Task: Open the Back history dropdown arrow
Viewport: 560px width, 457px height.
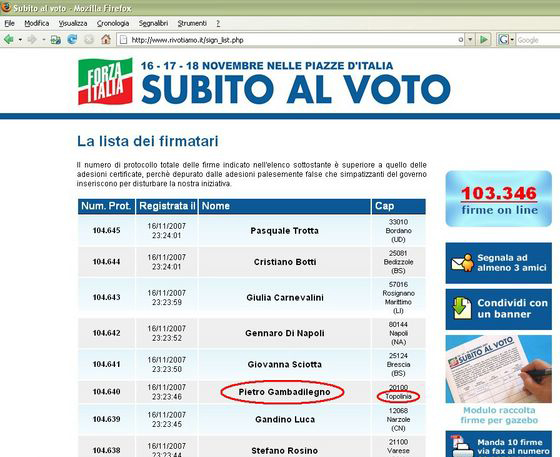Action: 20,40
